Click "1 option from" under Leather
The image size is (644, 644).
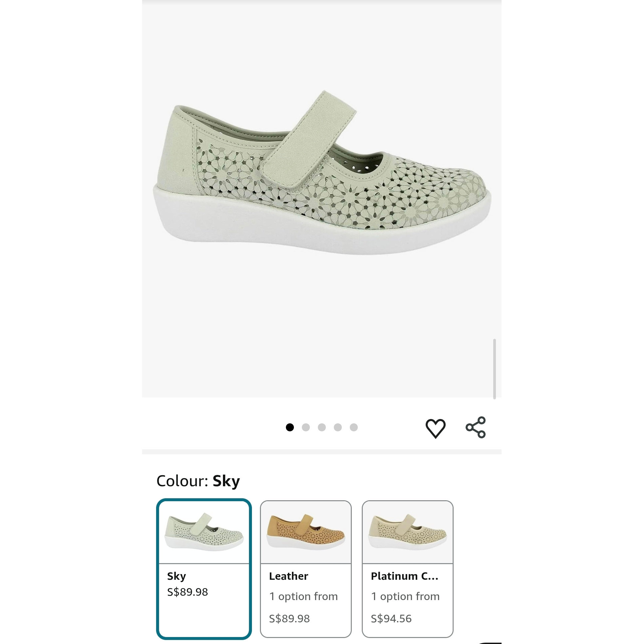tap(303, 596)
